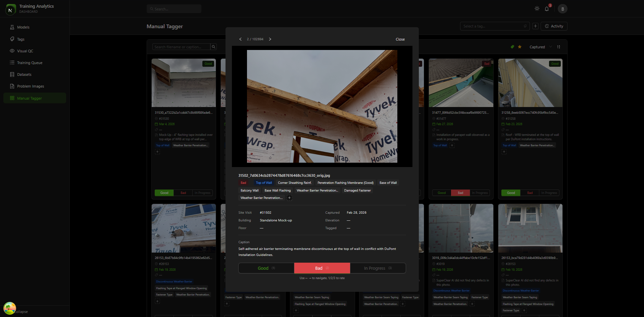Click the Bad badge on card 31477 thumbnail
Image resolution: width=644 pixels, height=317 pixels.
[x=486, y=64]
